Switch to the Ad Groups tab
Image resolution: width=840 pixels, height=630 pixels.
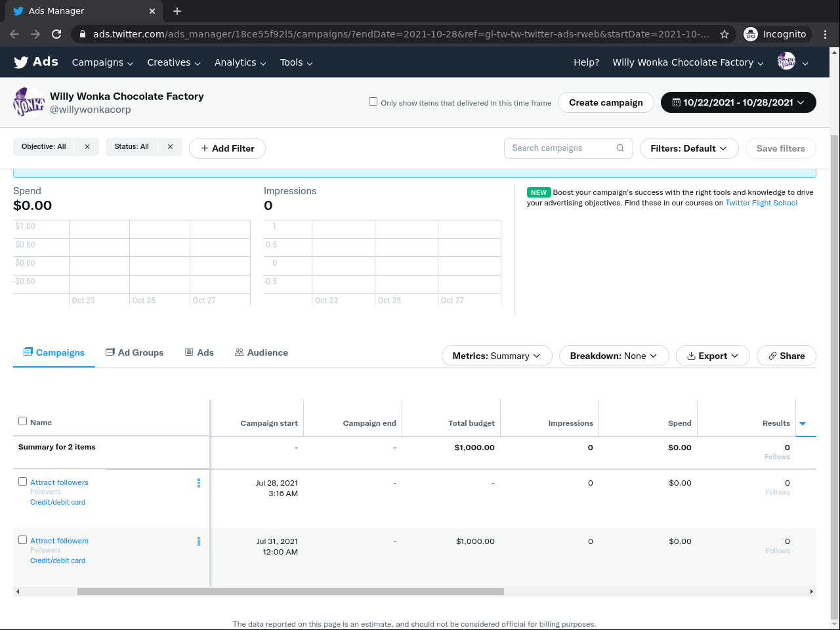135,352
